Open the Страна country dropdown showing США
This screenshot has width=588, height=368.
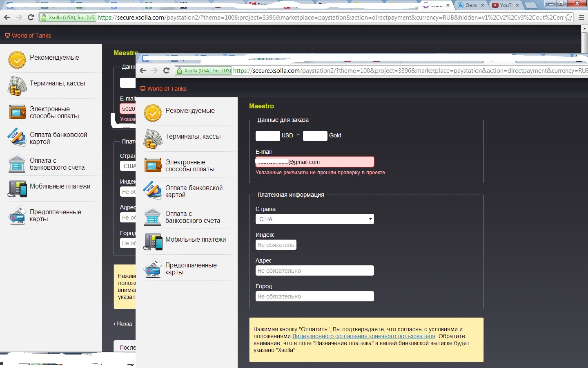pyautogui.click(x=315, y=219)
